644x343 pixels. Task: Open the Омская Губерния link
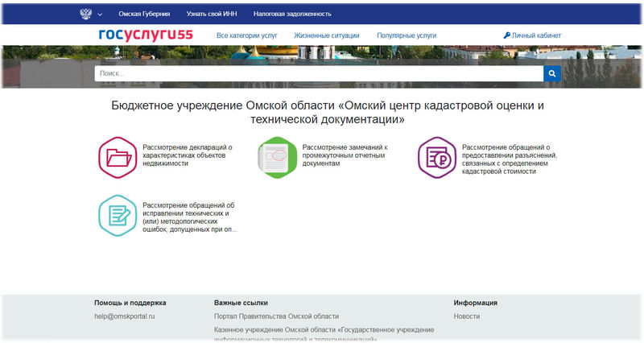click(x=144, y=14)
